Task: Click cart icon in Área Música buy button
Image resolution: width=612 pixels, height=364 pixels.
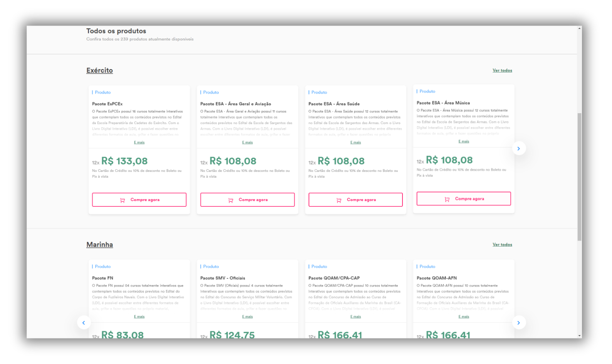Action: [x=447, y=199]
